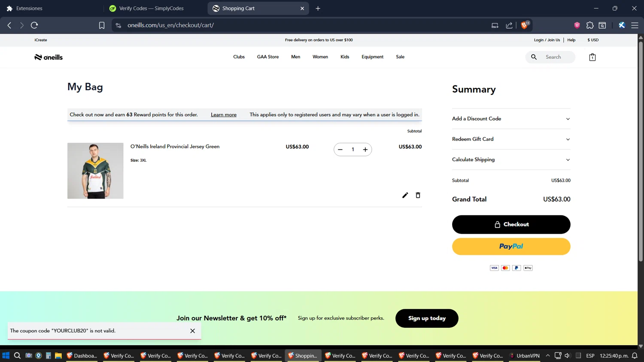Click the browser back arrow
The image size is (644, 362).
(x=9, y=25)
